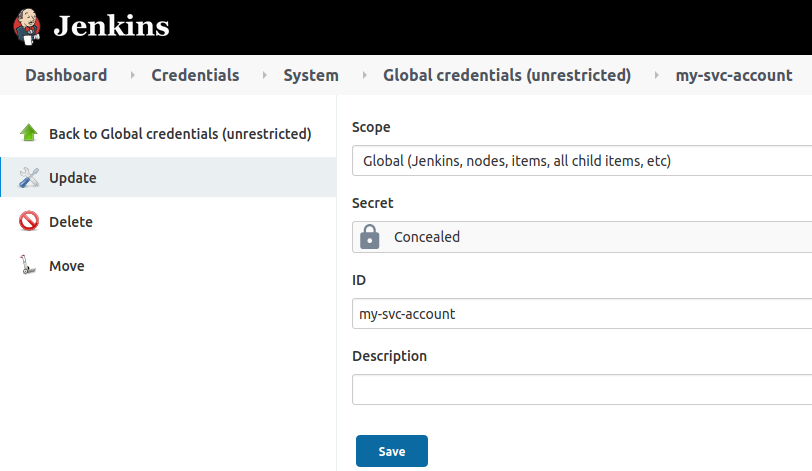Click the green up arrow icon

click(29, 133)
